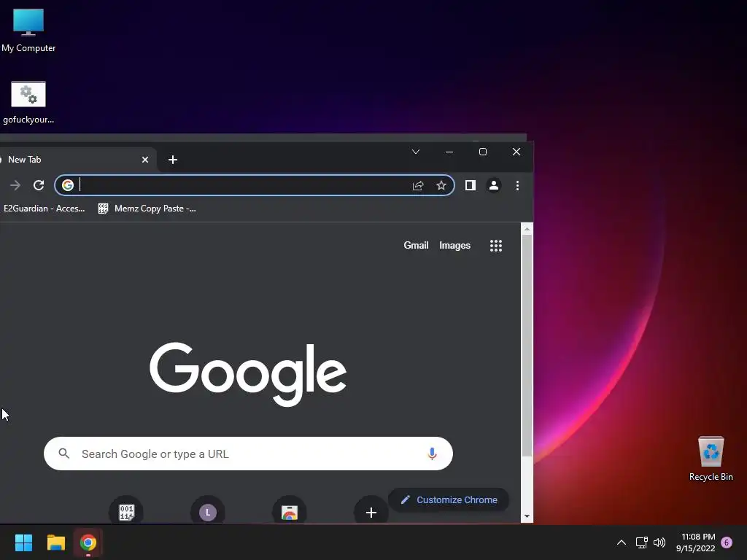
Task: Click the page scrollbar down arrow
Action: coord(527,516)
